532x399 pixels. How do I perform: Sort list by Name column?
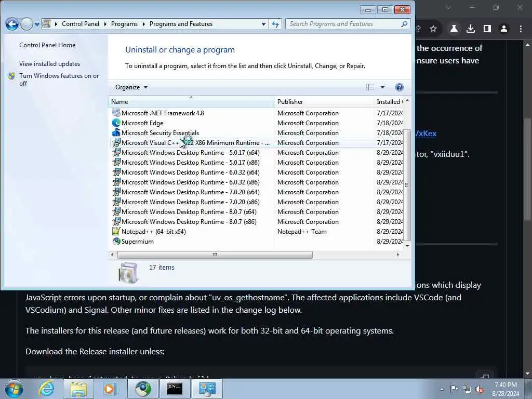pyautogui.click(x=191, y=101)
